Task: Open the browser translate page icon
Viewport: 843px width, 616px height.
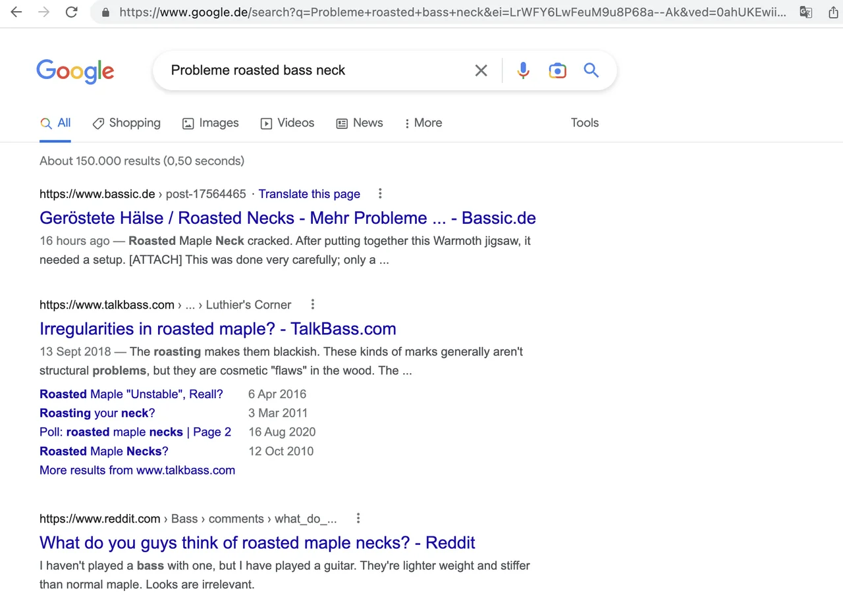Action: pos(805,12)
